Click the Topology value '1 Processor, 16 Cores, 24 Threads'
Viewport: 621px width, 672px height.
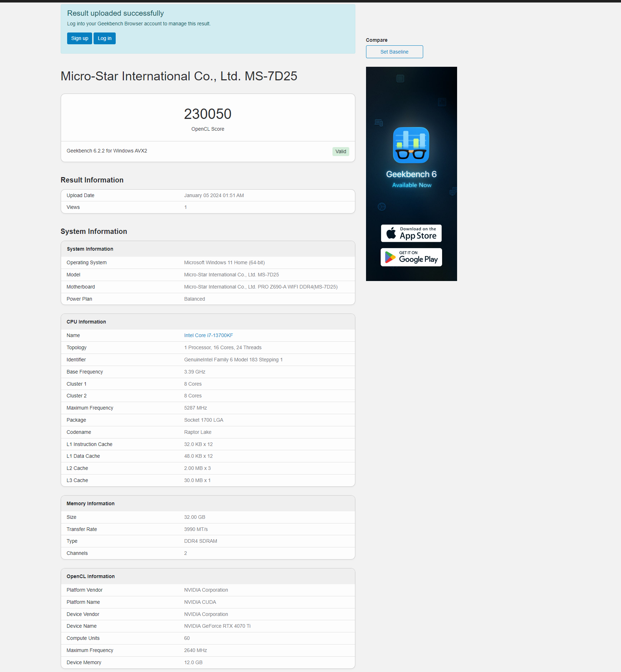[x=223, y=347]
